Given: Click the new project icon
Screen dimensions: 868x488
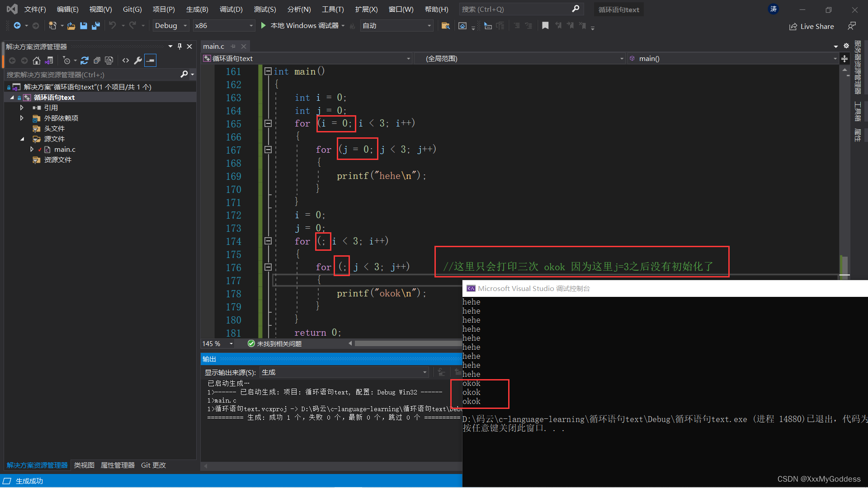Looking at the screenshot, I should click(x=53, y=26).
